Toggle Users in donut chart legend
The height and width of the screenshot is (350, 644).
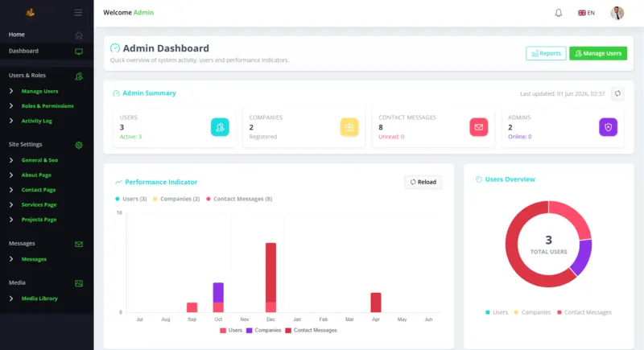point(497,312)
